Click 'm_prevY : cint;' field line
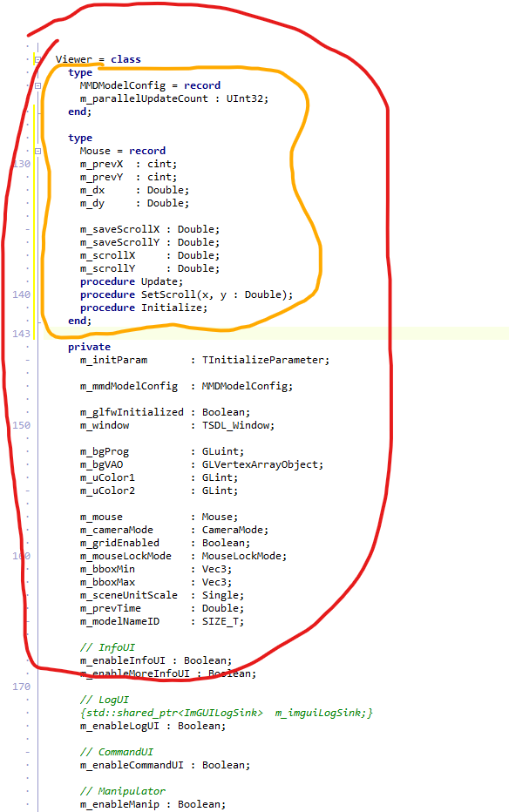The image size is (509, 812). (x=128, y=177)
